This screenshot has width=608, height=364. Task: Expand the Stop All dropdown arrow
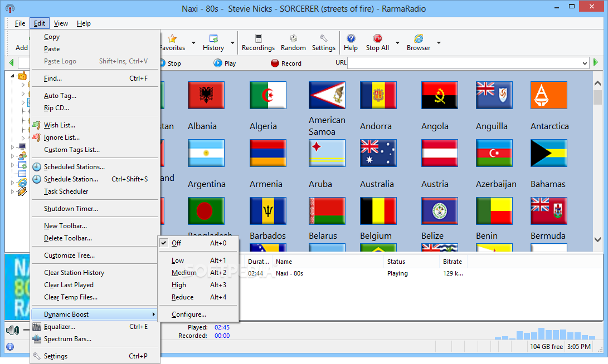click(397, 43)
